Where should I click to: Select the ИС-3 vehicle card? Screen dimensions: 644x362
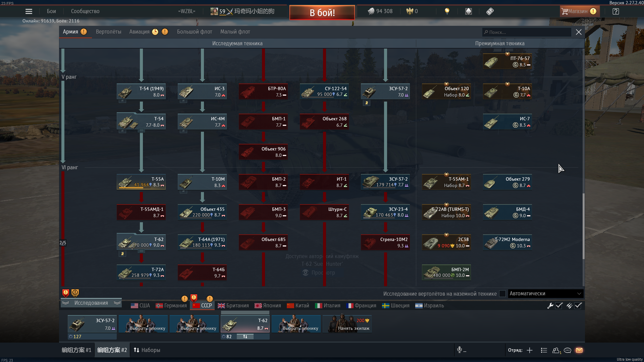click(x=202, y=92)
